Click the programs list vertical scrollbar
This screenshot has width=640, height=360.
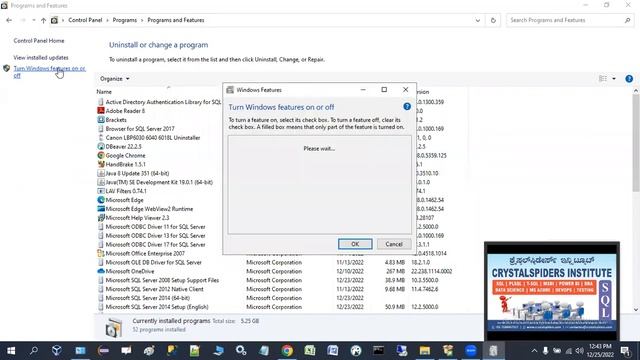[x=636, y=143]
